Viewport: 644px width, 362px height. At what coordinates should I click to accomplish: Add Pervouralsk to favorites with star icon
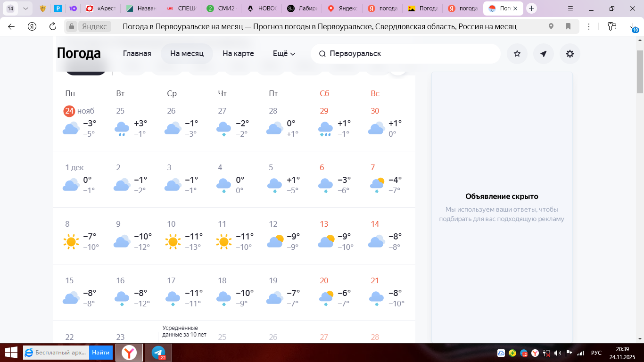click(x=517, y=54)
